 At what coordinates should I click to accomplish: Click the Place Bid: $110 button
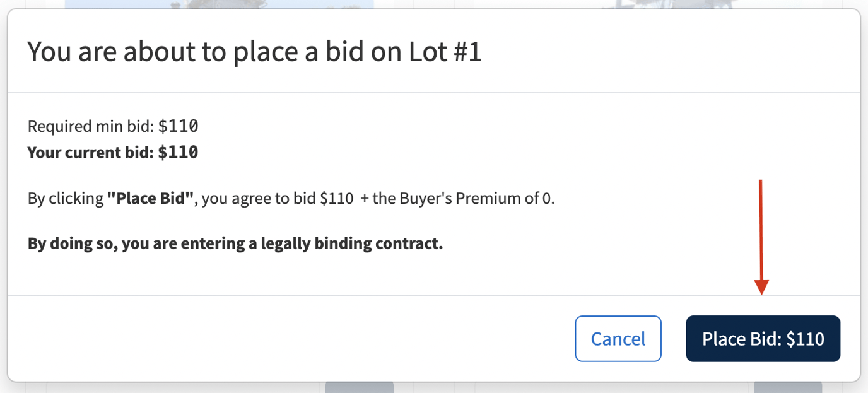pyautogui.click(x=763, y=339)
